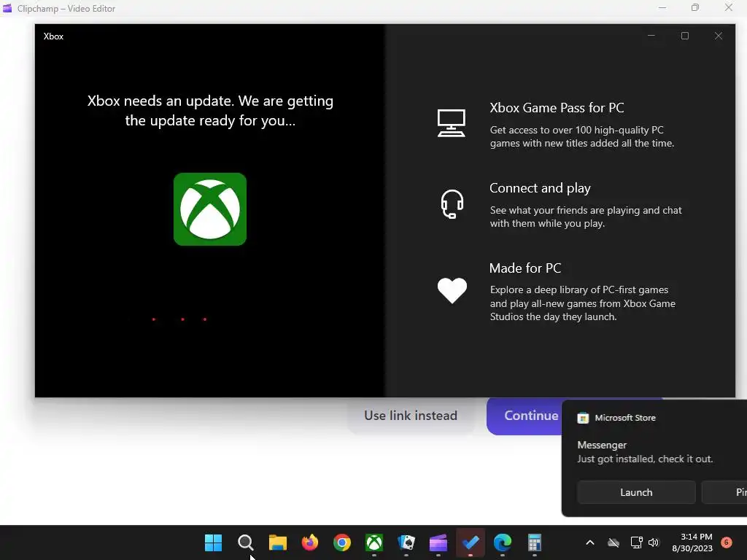Click the Made for PC heart icon
Viewport: 747px width, 560px height.
coord(452,290)
